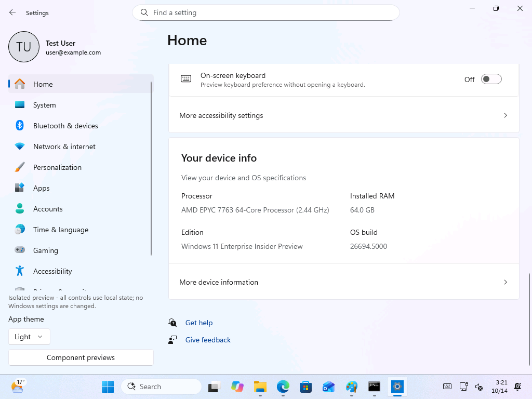Open File Explorer from the taskbar
Screen dimensions: 532x399
(x=260, y=387)
